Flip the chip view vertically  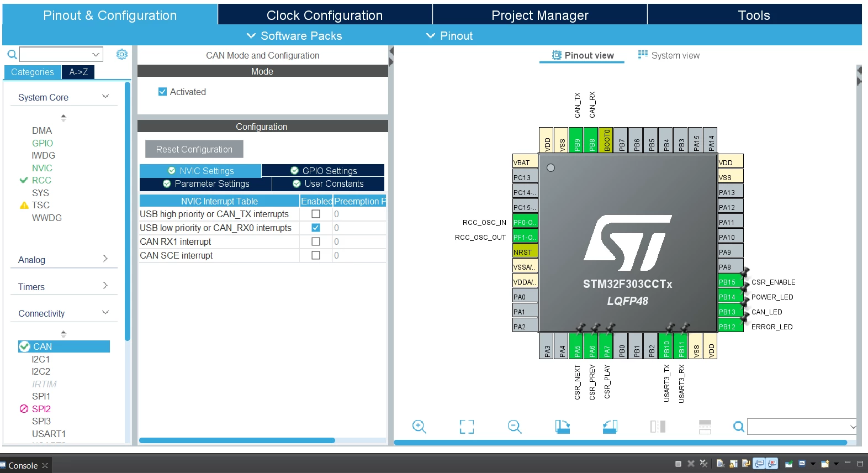coord(705,427)
